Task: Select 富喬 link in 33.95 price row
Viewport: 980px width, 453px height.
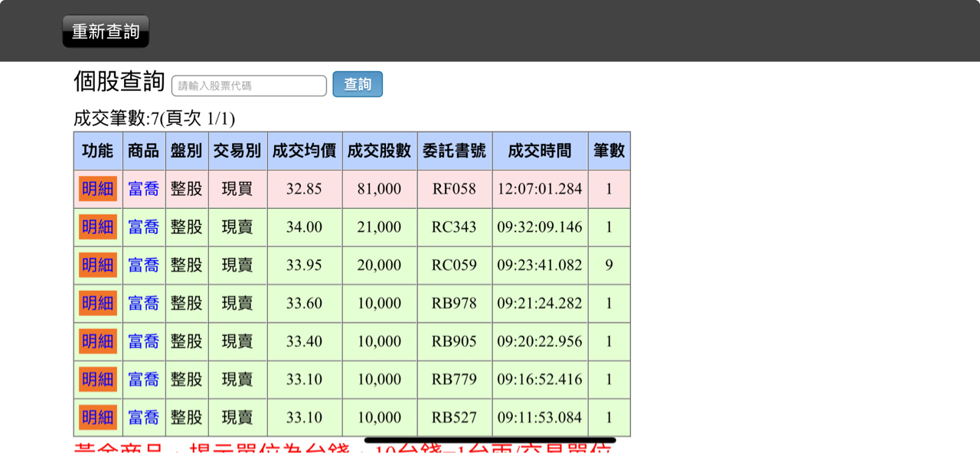Action: click(x=144, y=266)
